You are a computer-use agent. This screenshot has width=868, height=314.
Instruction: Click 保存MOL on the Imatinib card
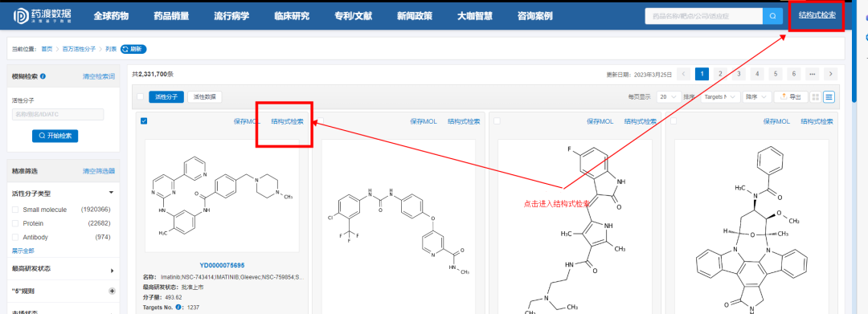[247, 121]
